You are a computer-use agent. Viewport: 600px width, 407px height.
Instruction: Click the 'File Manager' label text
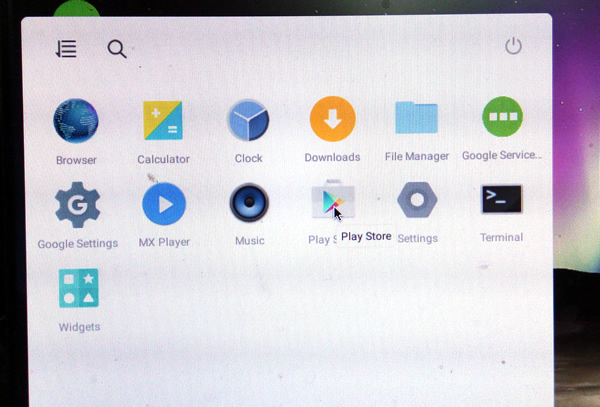417,156
